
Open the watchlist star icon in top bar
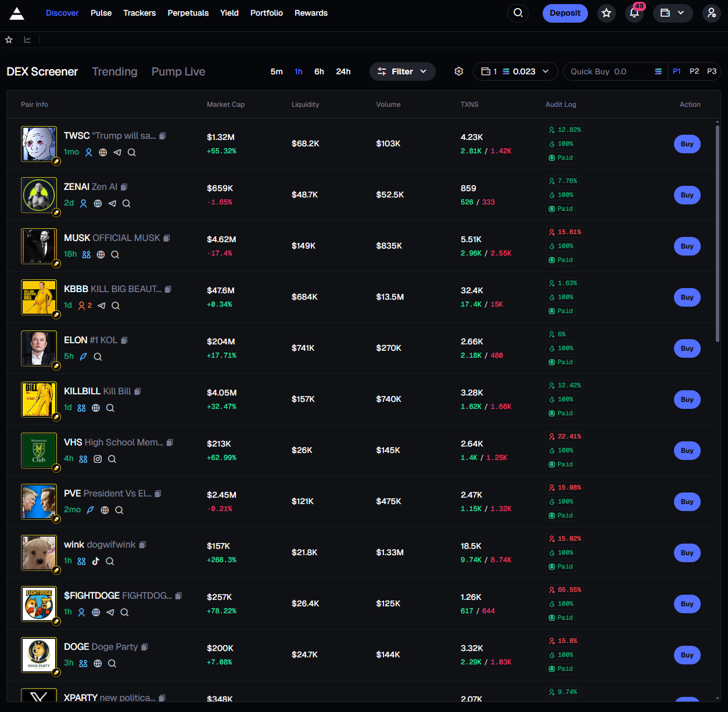coord(607,13)
